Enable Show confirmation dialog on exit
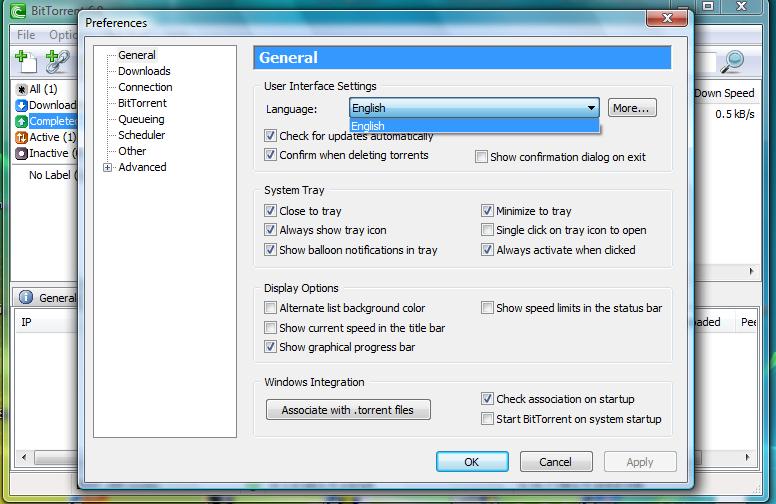This screenshot has height=504, width=776. point(481,156)
